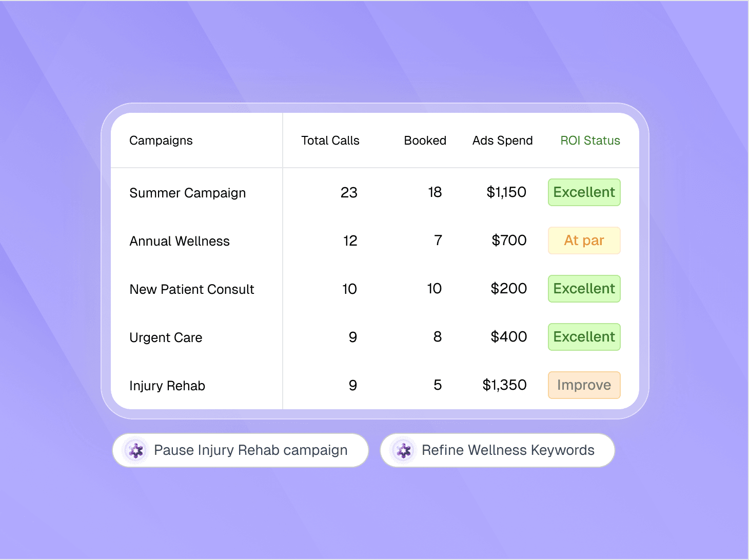This screenshot has height=560, width=749.
Task: Click the Ads Spend column header
Action: pyautogui.click(x=502, y=141)
